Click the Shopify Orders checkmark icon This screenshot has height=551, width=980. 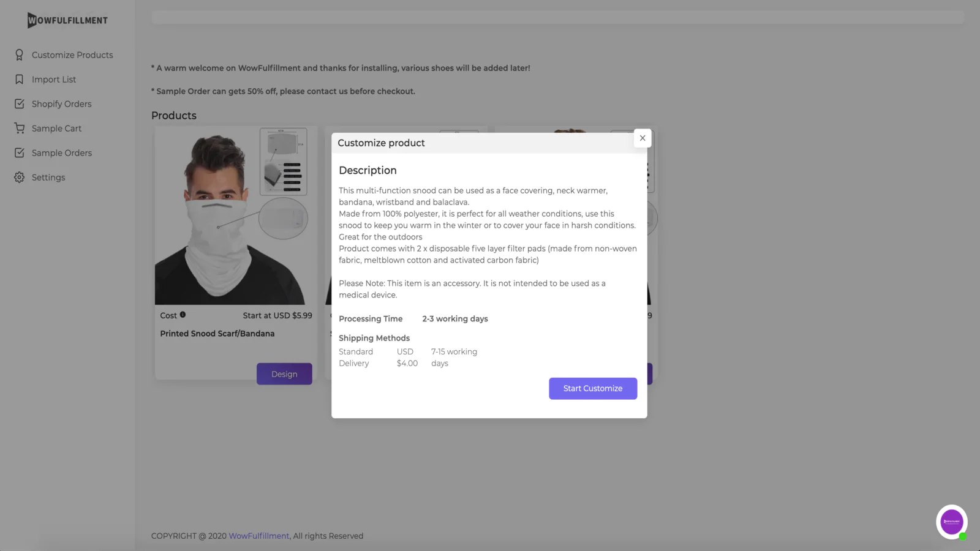pyautogui.click(x=20, y=104)
